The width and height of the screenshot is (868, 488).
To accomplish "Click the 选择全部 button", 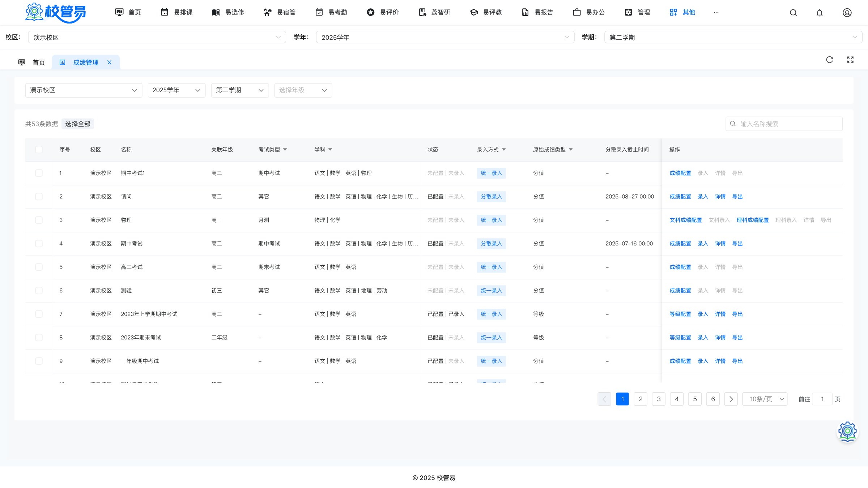I will point(78,124).
